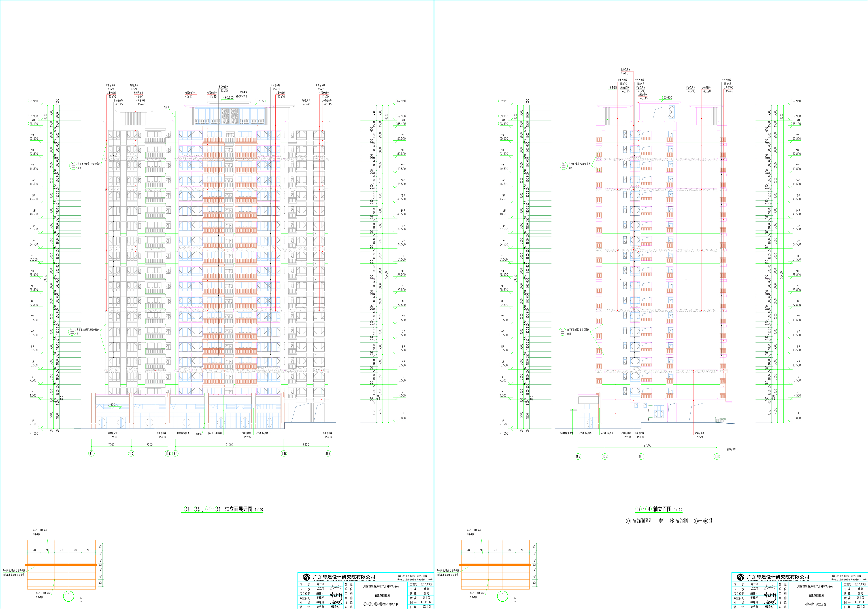This screenshot has width=868, height=609.
Task: Click version '第2版' in sheet BJ-18-07
Action: pyautogui.click(x=426, y=598)
